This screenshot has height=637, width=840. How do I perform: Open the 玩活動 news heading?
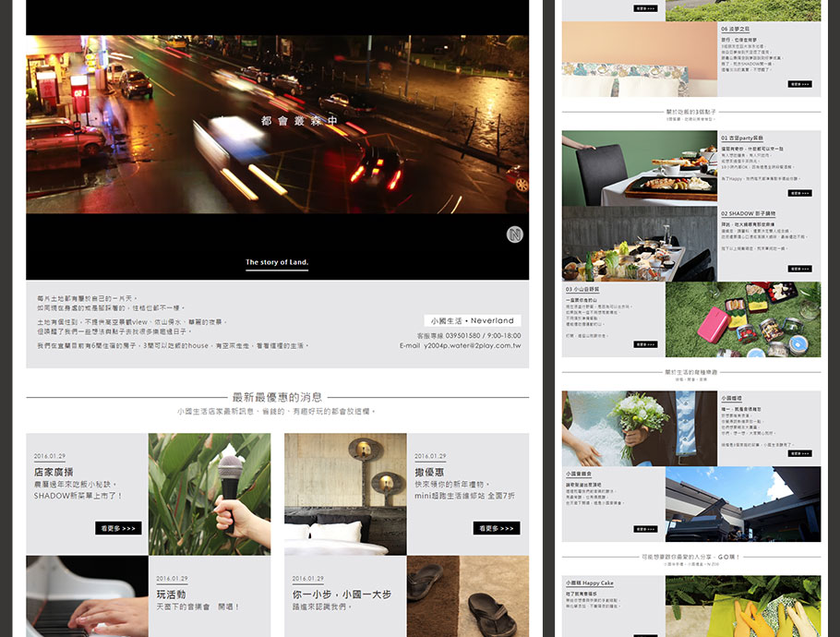[x=171, y=594]
